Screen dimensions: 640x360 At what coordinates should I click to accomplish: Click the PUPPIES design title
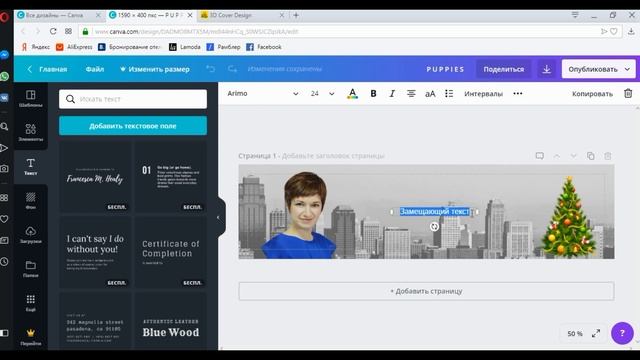click(x=445, y=69)
